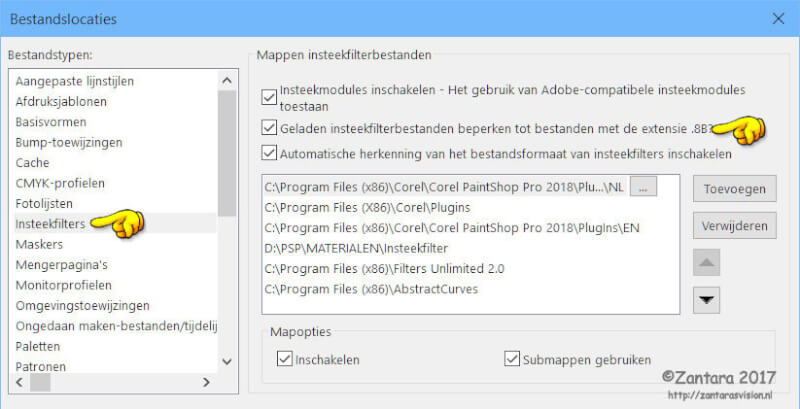Click the Verwijderen button
This screenshot has height=409, width=800.
[735, 225]
